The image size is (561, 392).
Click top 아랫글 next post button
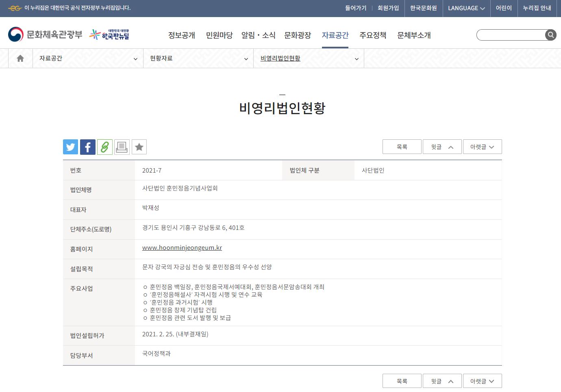click(x=483, y=147)
